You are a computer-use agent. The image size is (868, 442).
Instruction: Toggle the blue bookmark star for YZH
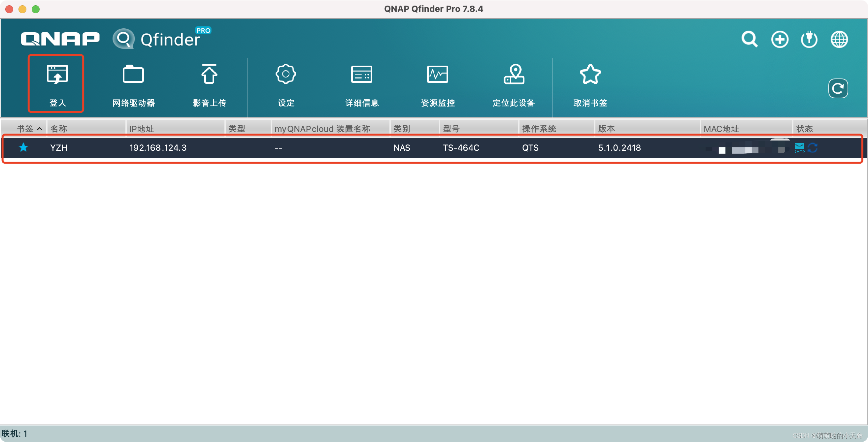[23, 147]
